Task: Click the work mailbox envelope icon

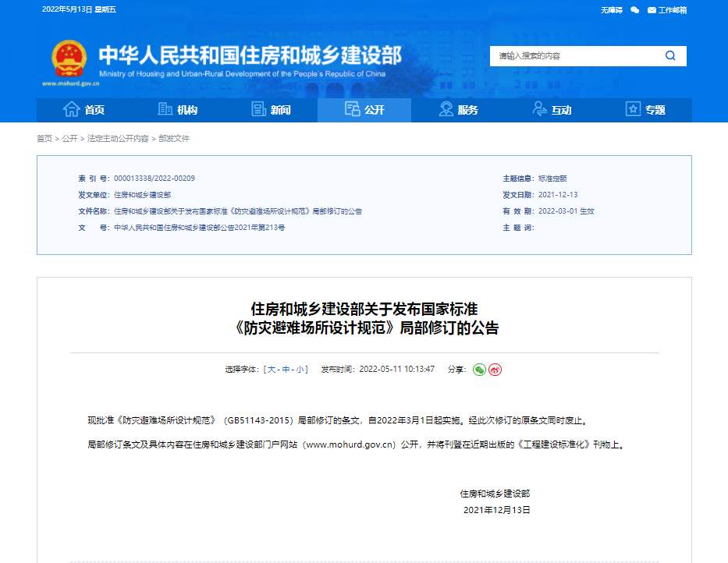Action: pyautogui.click(x=652, y=10)
